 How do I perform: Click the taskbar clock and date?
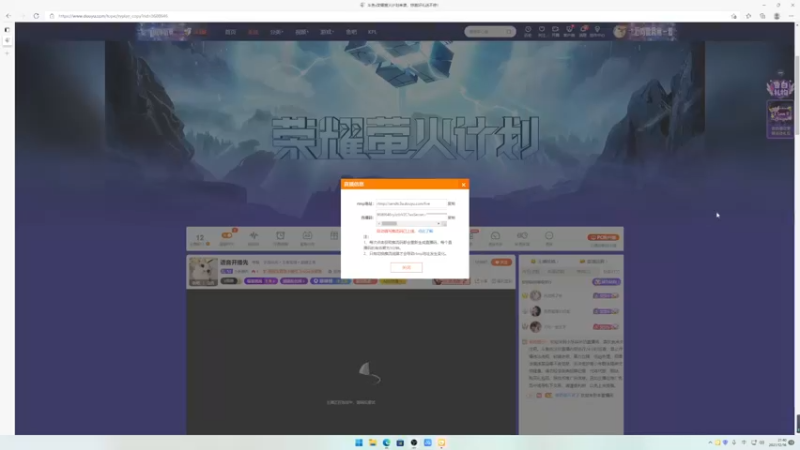pyautogui.click(x=778, y=442)
